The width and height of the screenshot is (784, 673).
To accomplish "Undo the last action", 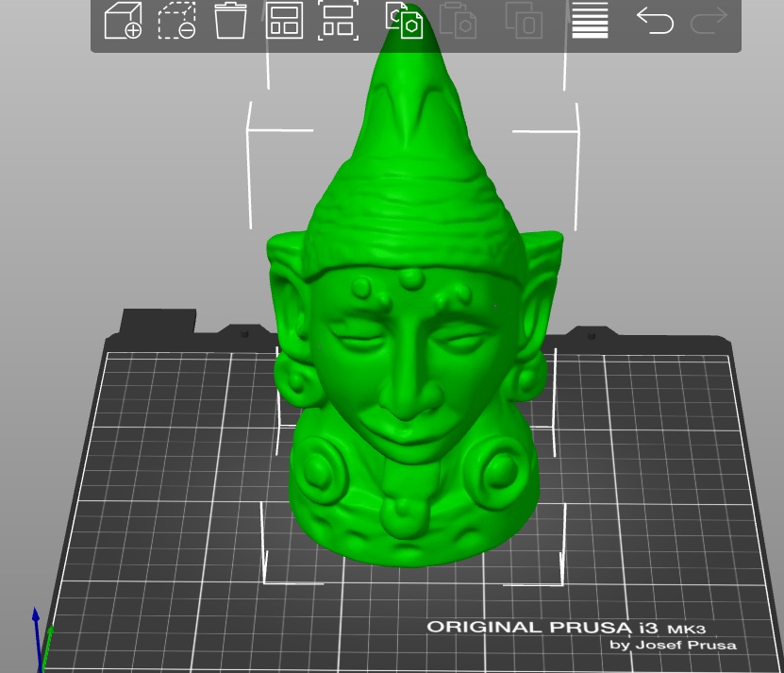I will click(655, 21).
